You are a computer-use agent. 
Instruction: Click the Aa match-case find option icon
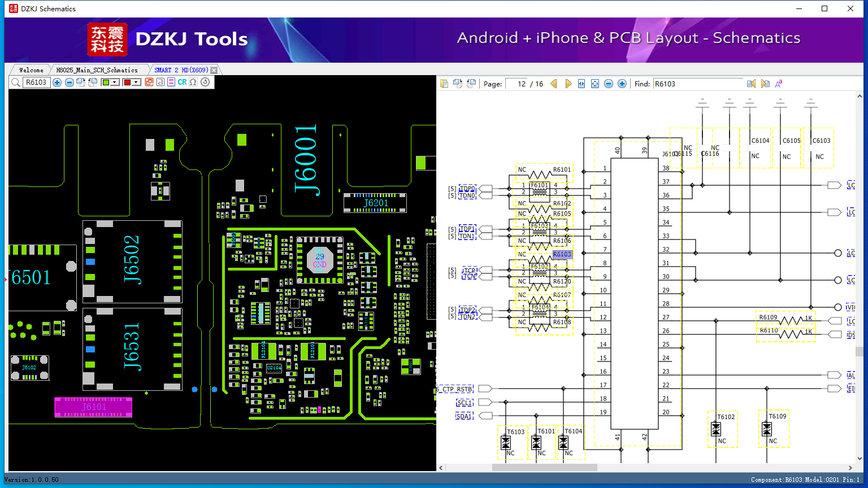[x=779, y=84]
